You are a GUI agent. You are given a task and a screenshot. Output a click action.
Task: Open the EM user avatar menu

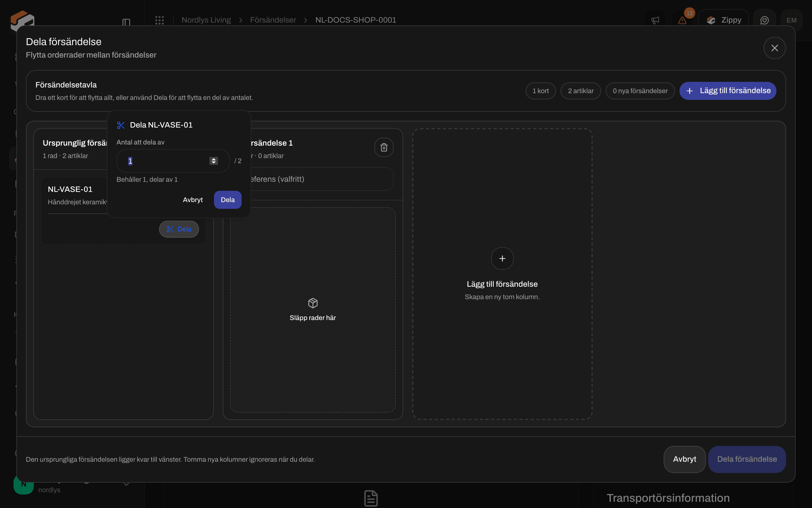tap(791, 20)
